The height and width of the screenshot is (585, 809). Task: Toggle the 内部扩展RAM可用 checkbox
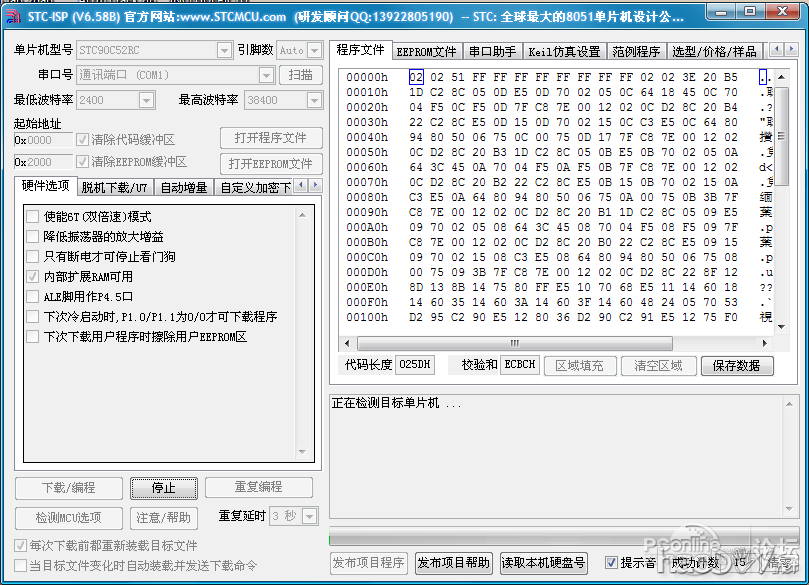pyautogui.click(x=33, y=277)
